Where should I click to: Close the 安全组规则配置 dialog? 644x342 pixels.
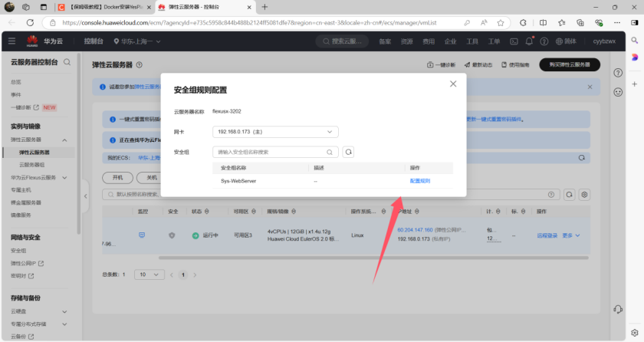[x=453, y=84]
